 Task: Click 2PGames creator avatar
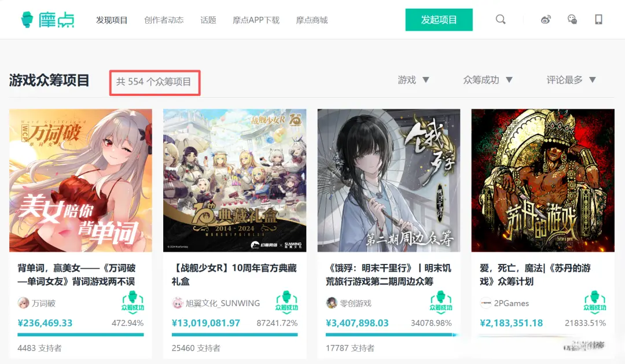(486, 303)
